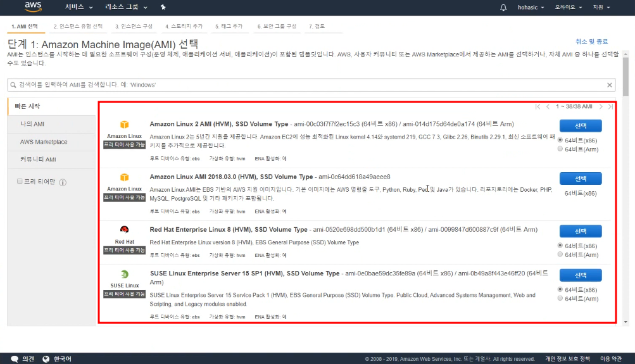635x364 pixels.
Task: Click the Amazon Linux AMI 2018.03.0 title
Action: click(231, 177)
